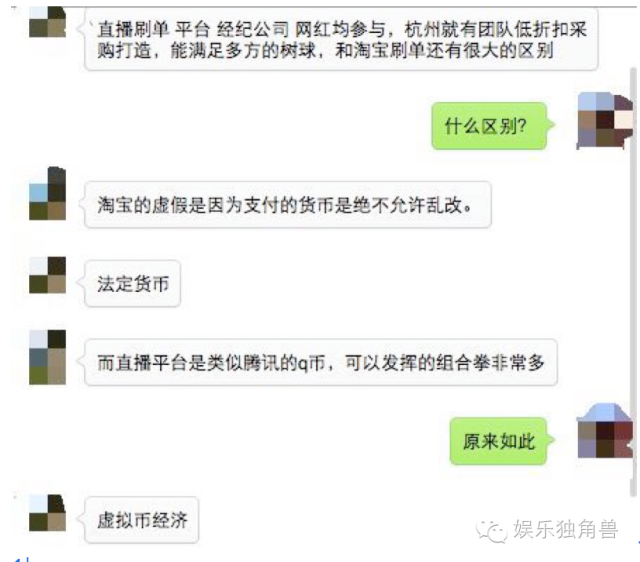640x562 pixels.
Task: Open avatar next to 原来如此 bubble
Action: [x=605, y=431]
